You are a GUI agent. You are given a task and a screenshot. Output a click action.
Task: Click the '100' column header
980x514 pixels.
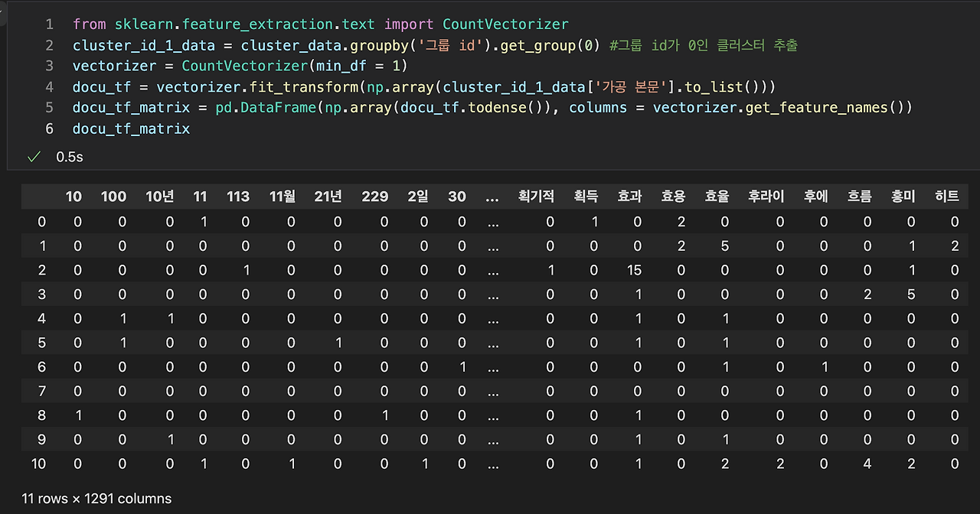tap(113, 197)
